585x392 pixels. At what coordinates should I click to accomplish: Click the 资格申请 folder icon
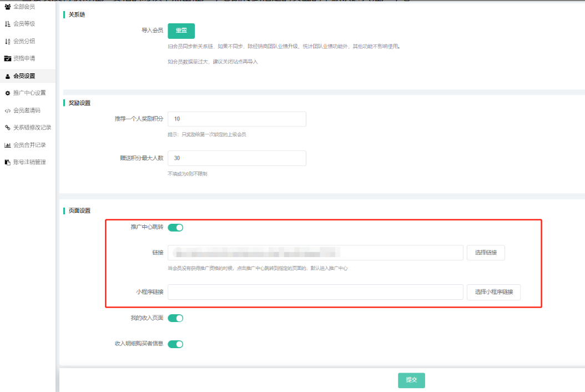pyautogui.click(x=8, y=58)
